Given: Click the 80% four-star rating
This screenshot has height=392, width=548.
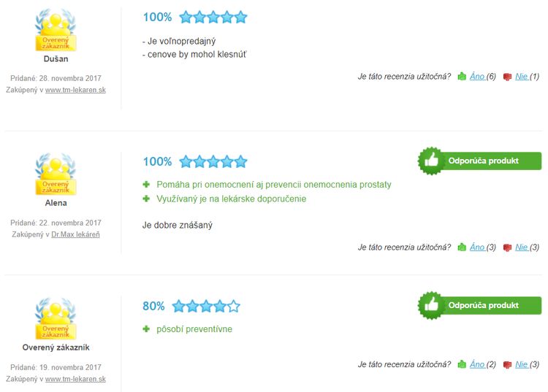Looking at the screenshot, I should click(191, 306).
